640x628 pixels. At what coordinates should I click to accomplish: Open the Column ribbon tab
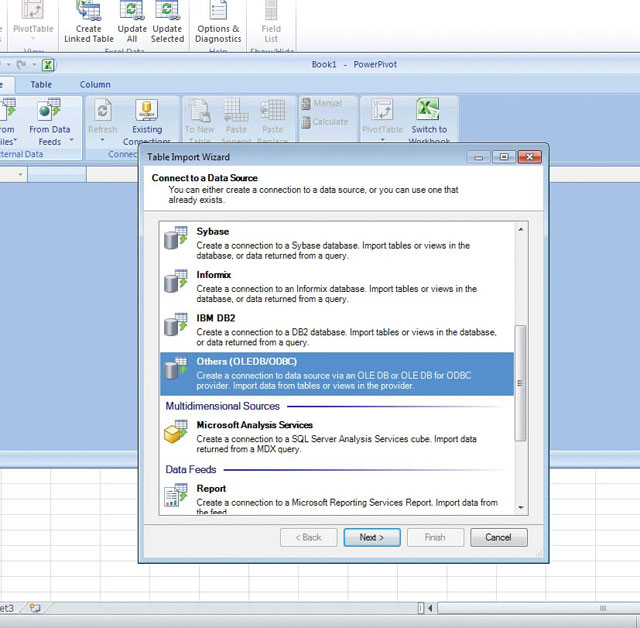pyautogui.click(x=95, y=85)
